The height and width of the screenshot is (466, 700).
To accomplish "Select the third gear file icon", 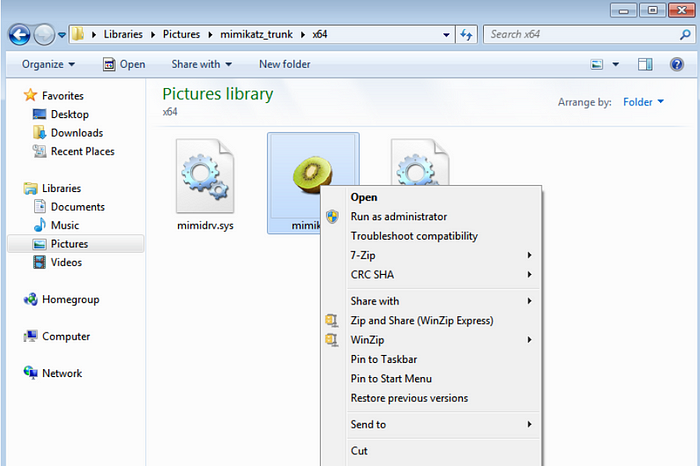I will 420,162.
